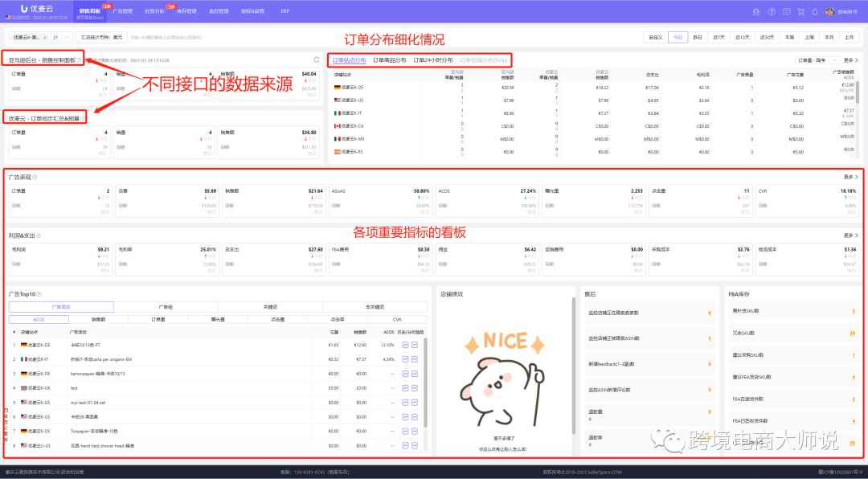Open the message icon in the top bar
The height and width of the screenshot is (479, 868).
pos(786,11)
